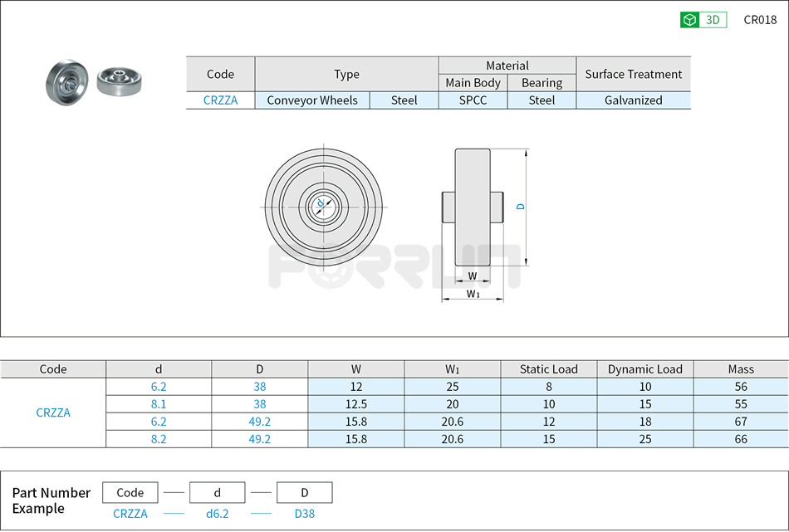Select mass value 67 in the table
Screen dimensions: 789x532
(741, 422)
